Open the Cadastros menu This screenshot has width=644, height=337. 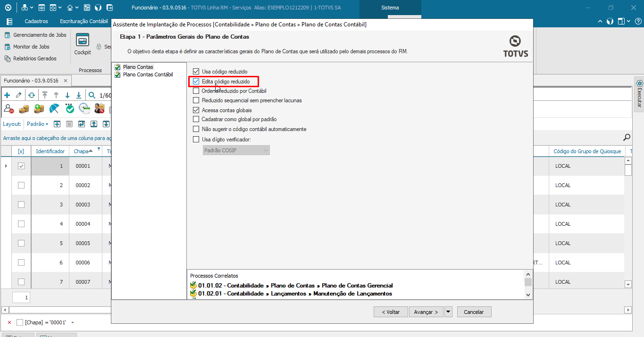coord(36,22)
